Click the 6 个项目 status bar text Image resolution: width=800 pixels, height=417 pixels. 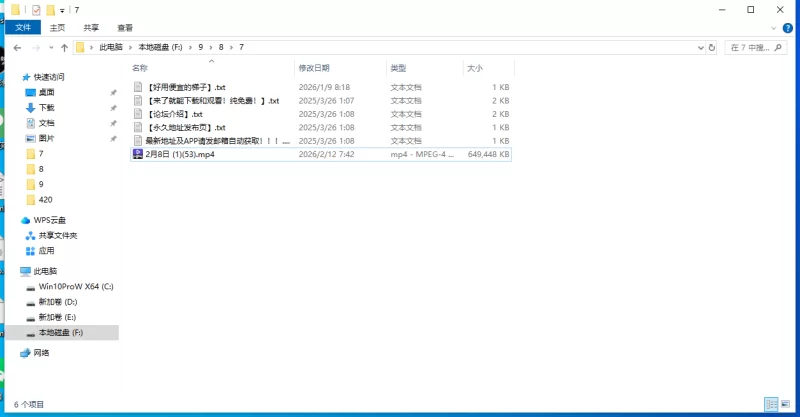pos(29,404)
